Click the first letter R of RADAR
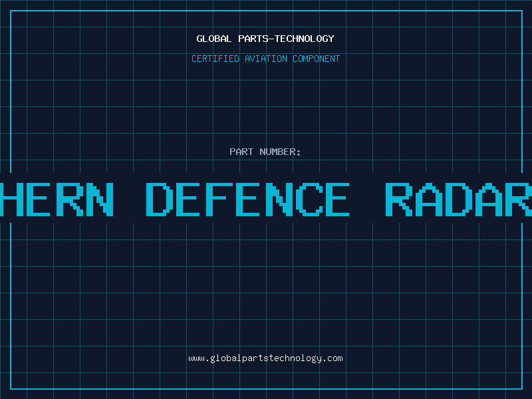The image size is (532, 399). (x=399, y=199)
